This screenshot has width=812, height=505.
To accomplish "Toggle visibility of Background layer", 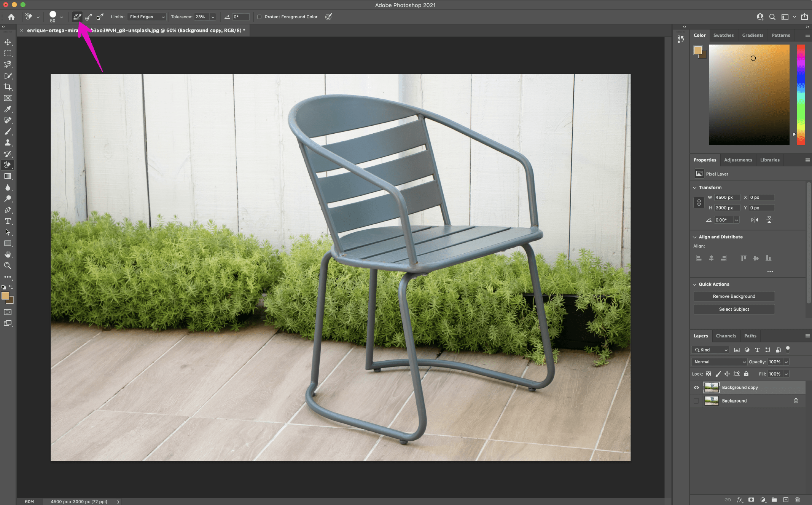I will pyautogui.click(x=696, y=400).
